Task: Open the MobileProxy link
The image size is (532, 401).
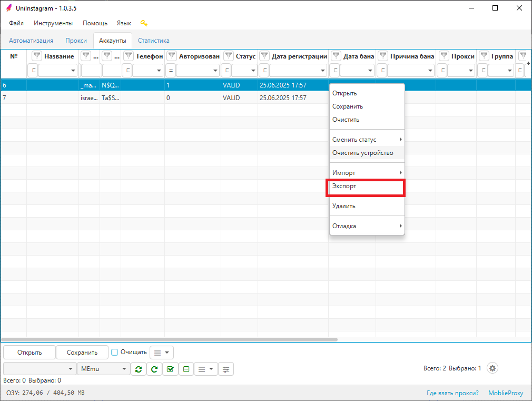Action: click(506, 393)
